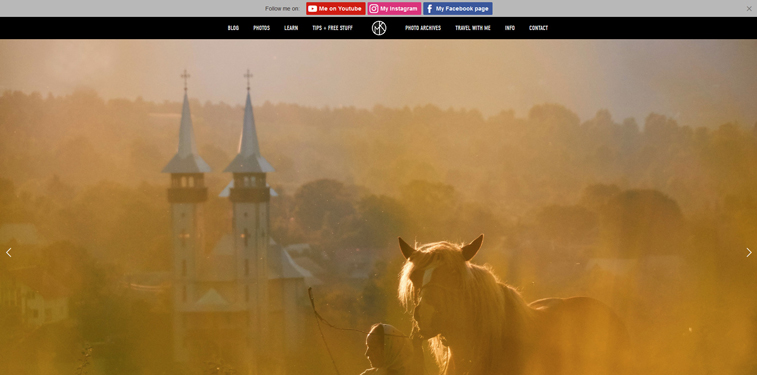Open the Blog menu item
Image resolution: width=757 pixels, height=375 pixels.
[x=233, y=28]
